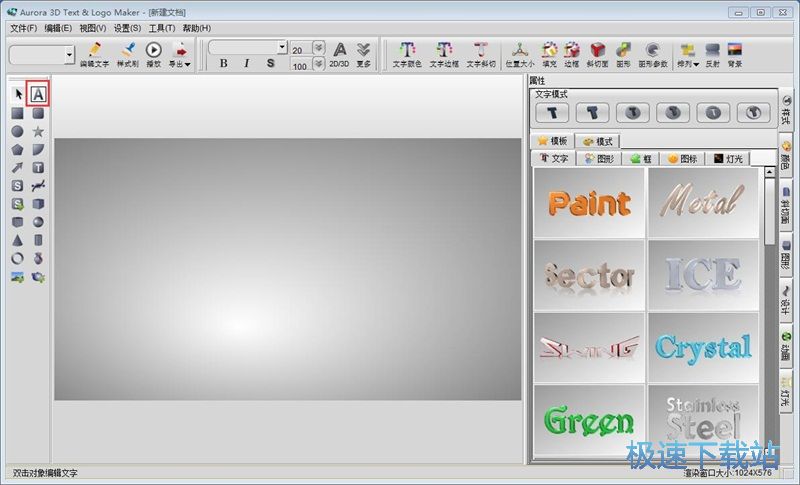
Task: Open the font name dropdown
Action: 282,47
